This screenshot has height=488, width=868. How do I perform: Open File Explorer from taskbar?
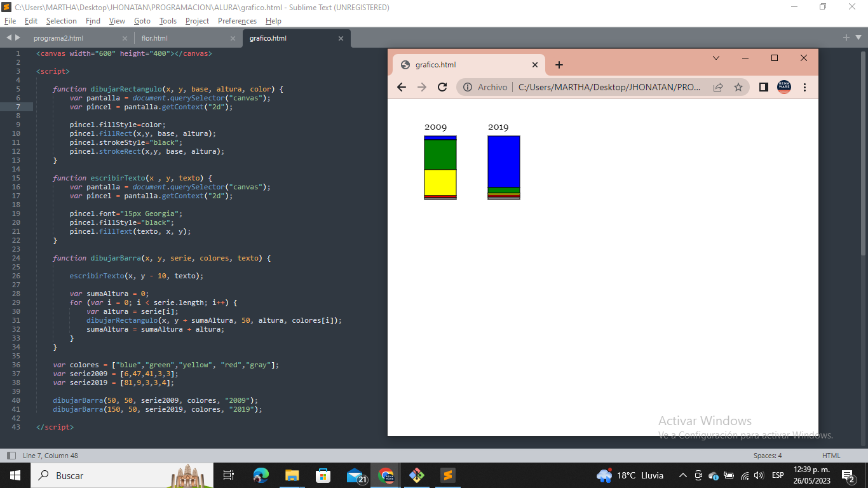click(x=292, y=475)
